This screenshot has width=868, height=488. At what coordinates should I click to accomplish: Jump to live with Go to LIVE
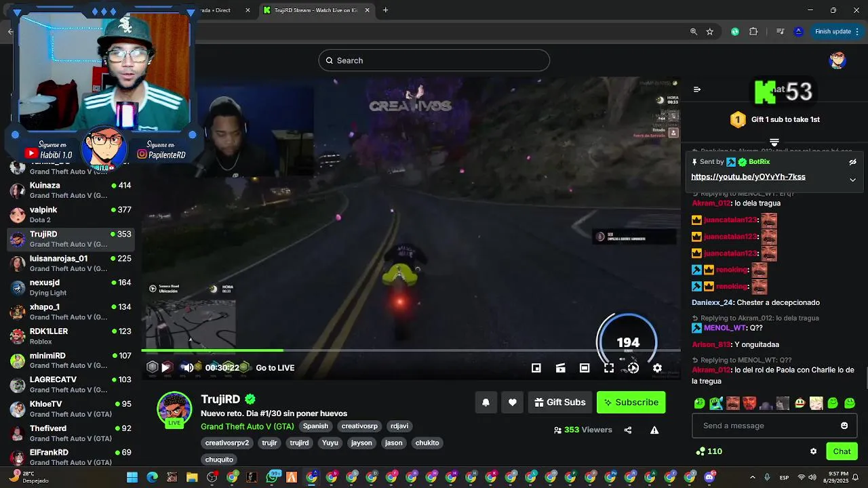tap(275, 368)
